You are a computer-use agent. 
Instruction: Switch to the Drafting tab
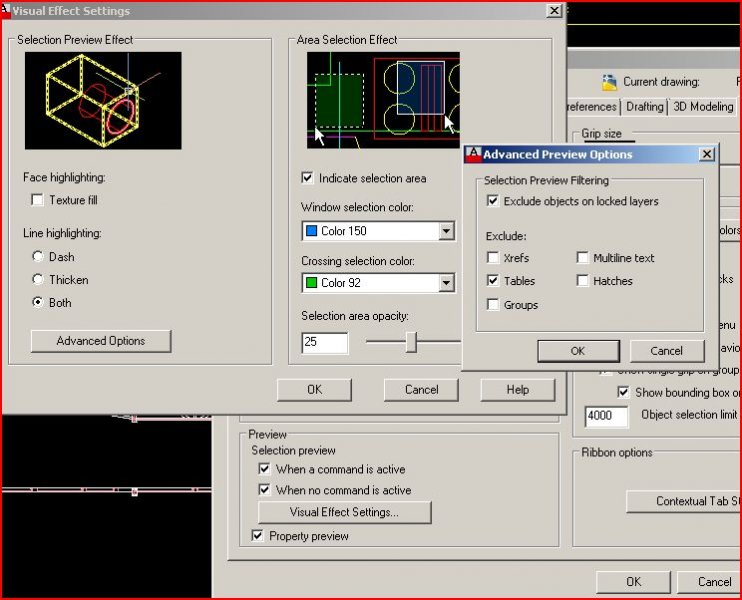tap(644, 107)
